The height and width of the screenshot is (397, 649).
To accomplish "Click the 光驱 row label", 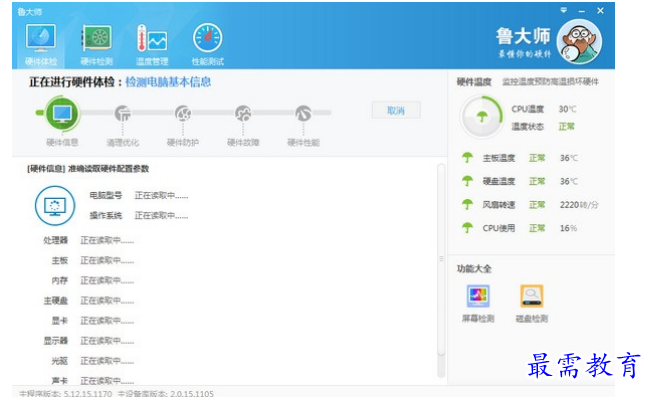I will (60, 361).
